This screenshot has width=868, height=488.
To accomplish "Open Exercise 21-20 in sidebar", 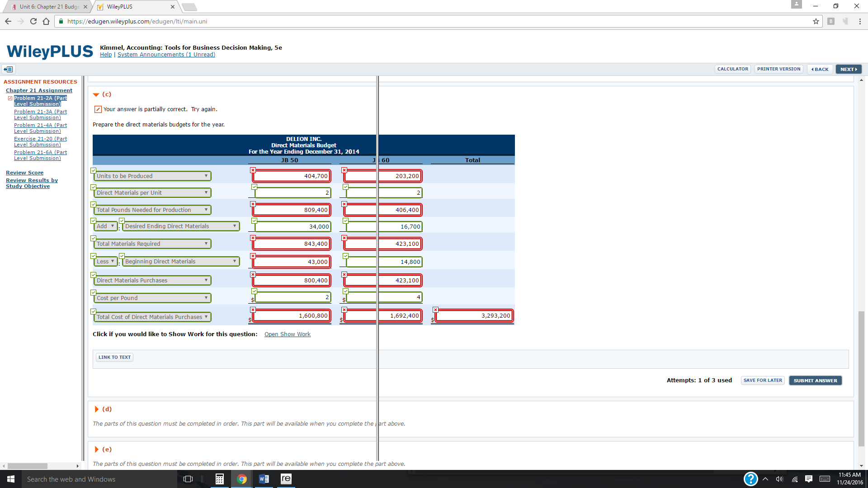I will point(40,142).
